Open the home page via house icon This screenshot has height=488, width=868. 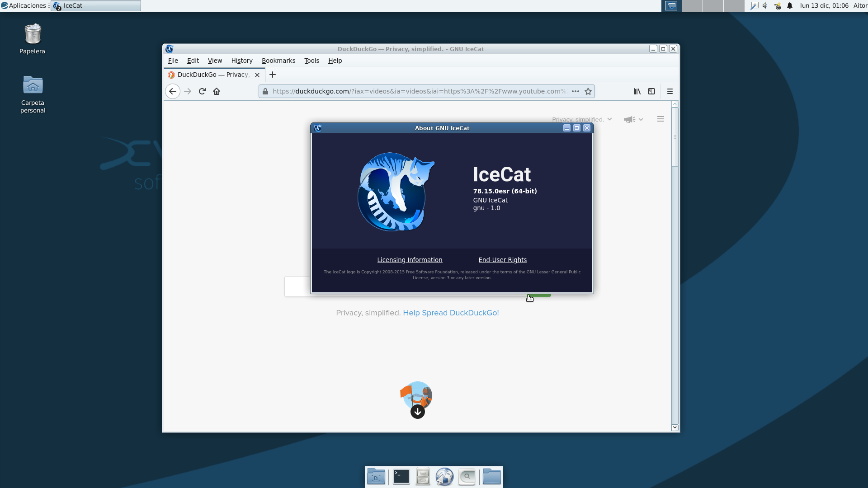click(x=217, y=91)
